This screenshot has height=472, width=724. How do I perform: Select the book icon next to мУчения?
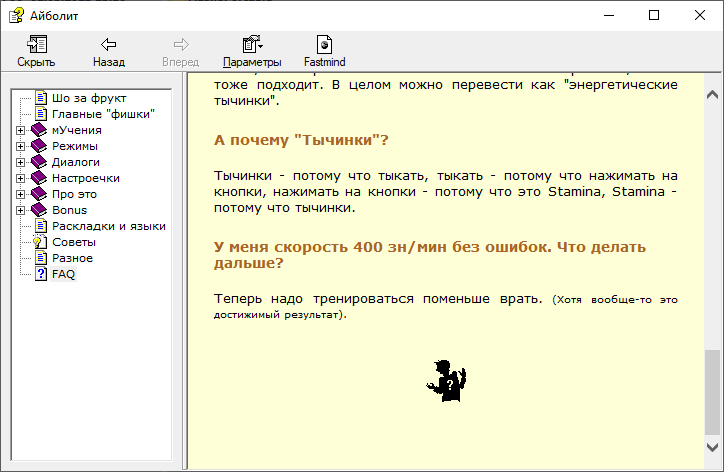tap(40, 130)
